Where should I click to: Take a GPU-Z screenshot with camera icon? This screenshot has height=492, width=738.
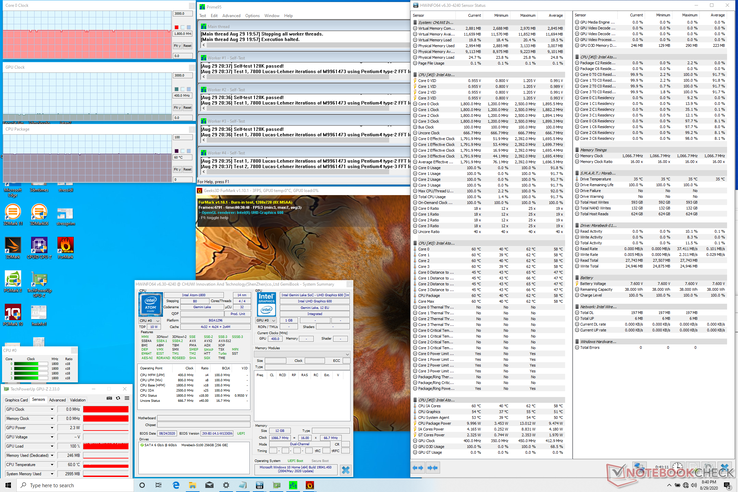109,398
